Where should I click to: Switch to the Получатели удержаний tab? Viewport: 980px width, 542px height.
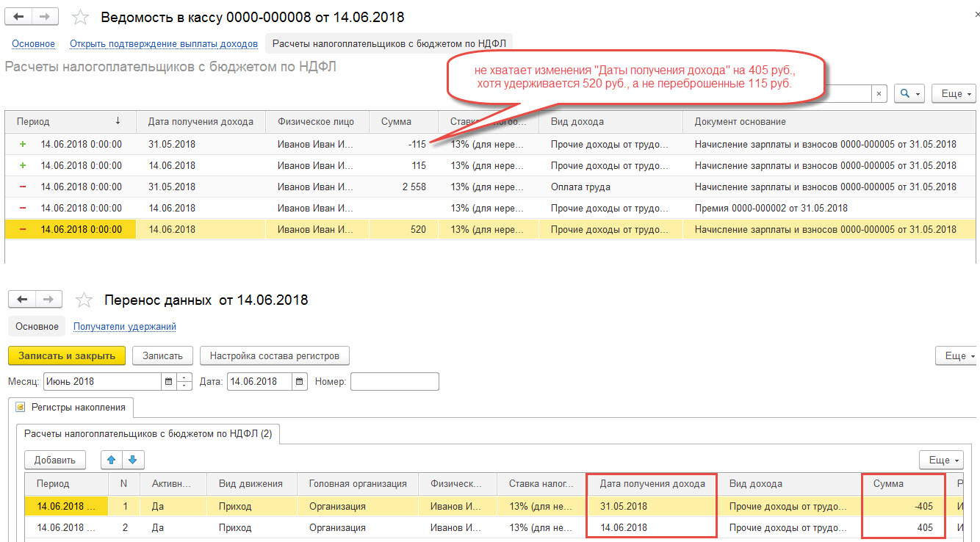click(x=125, y=326)
